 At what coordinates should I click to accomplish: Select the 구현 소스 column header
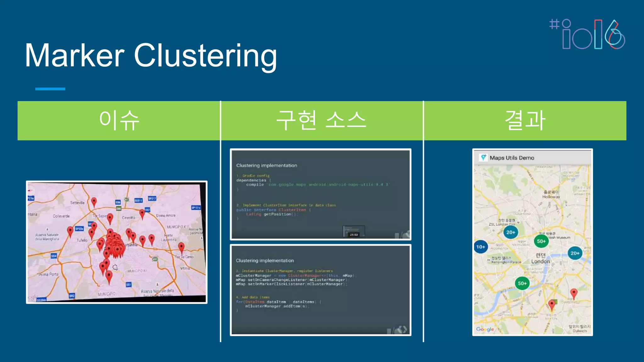(321, 121)
